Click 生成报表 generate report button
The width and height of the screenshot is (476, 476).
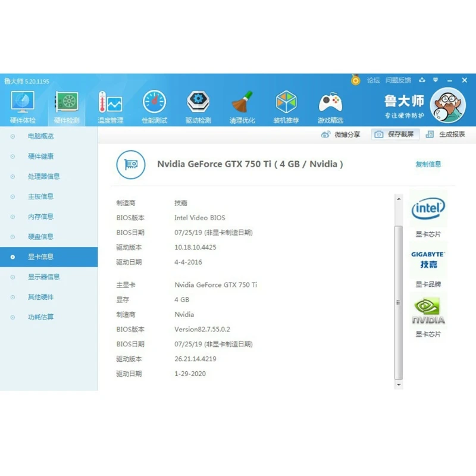[445, 134]
